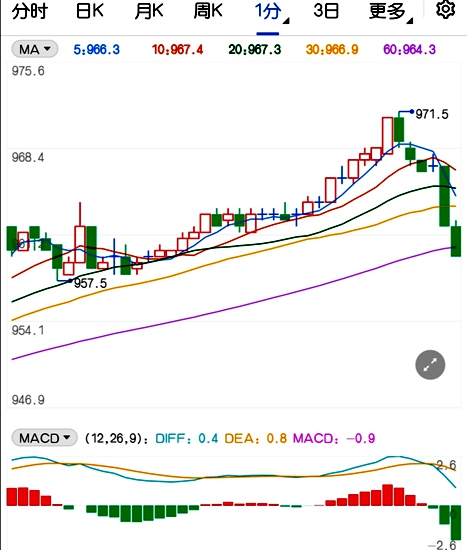Open chart settings gear icon
Screen dimensions: 467x550
(x=445, y=10)
